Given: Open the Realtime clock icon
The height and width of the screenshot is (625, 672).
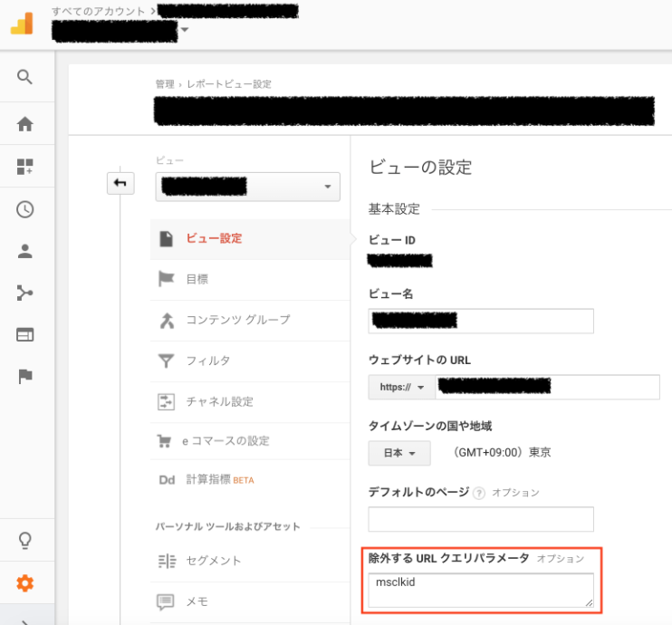Looking at the screenshot, I should pos(25,209).
